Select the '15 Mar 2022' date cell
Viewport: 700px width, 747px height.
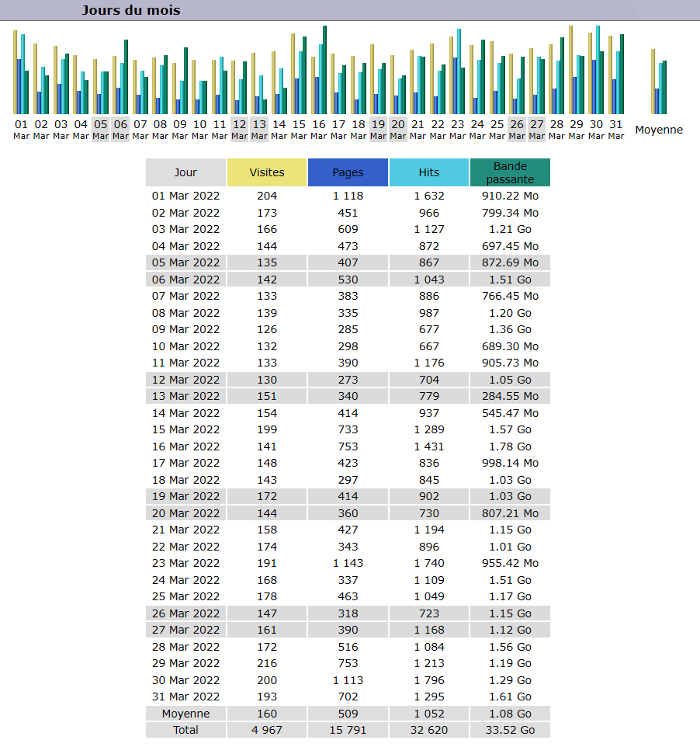pyautogui.click(x=185, y=429)
